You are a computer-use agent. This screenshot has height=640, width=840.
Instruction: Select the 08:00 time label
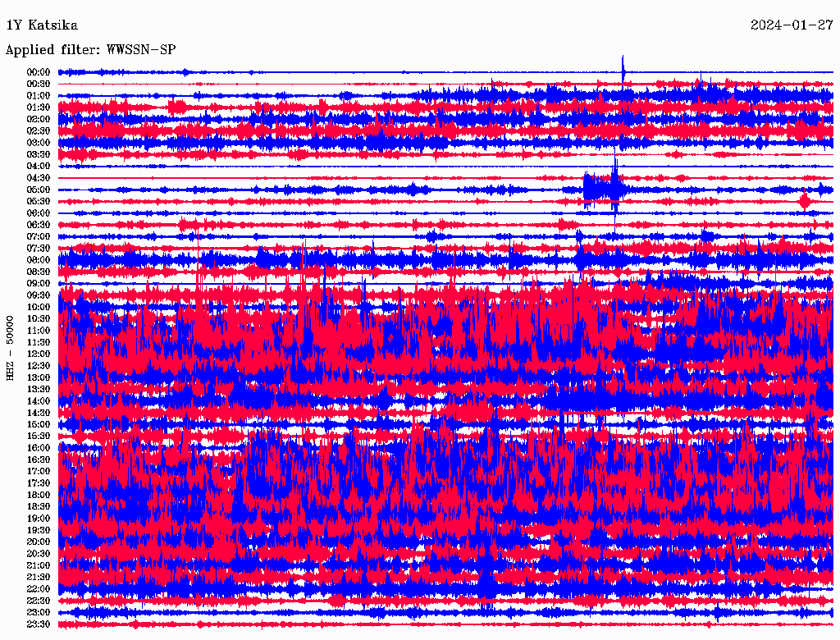[x=39, y=260]
